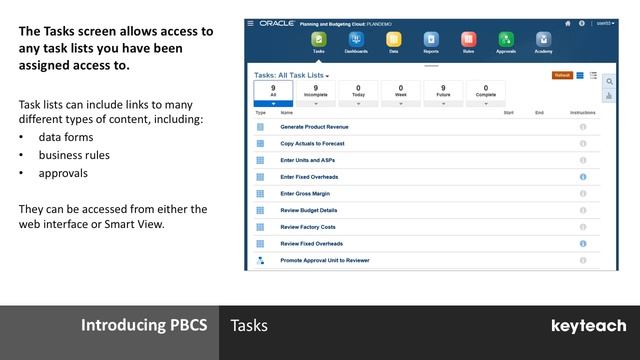
Task: Click the Name column header
Action: 287,113
